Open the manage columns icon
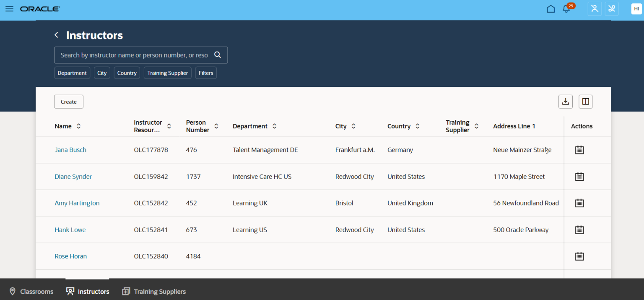This screenshot has height=300, width=644. point(585,101)
